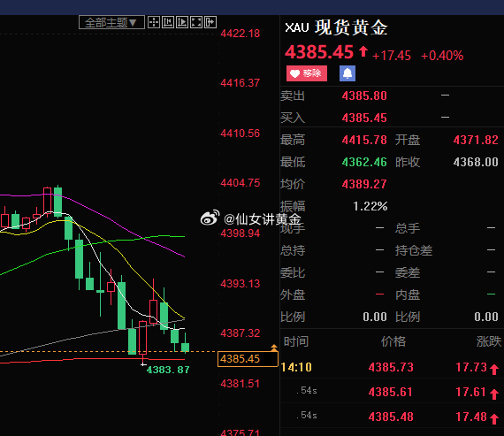504x436 pixels.
Task: Click the 内盘 label
Action: pyautogui.click(x=408, y=294)
